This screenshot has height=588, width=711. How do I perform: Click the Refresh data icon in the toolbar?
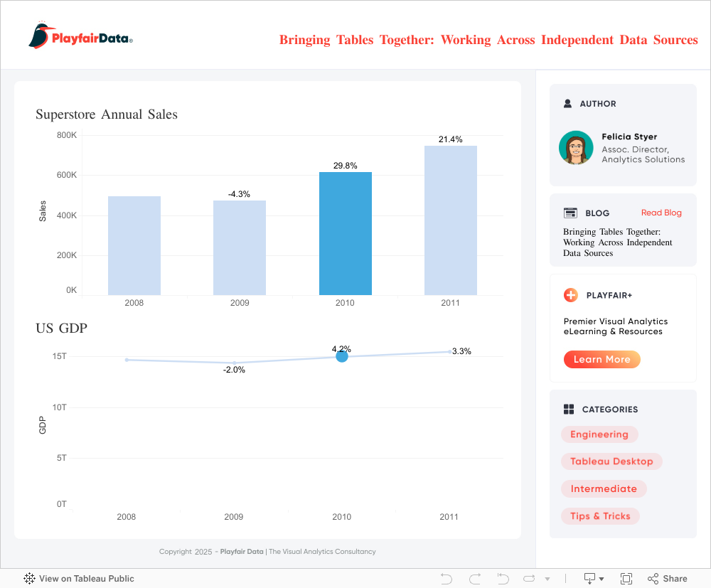point(530,579)
